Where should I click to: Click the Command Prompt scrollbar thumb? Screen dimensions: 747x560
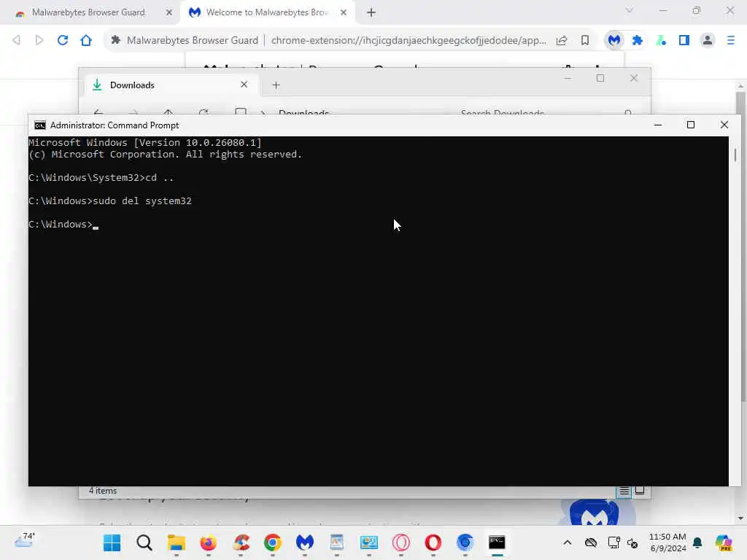tap(735, 155)
